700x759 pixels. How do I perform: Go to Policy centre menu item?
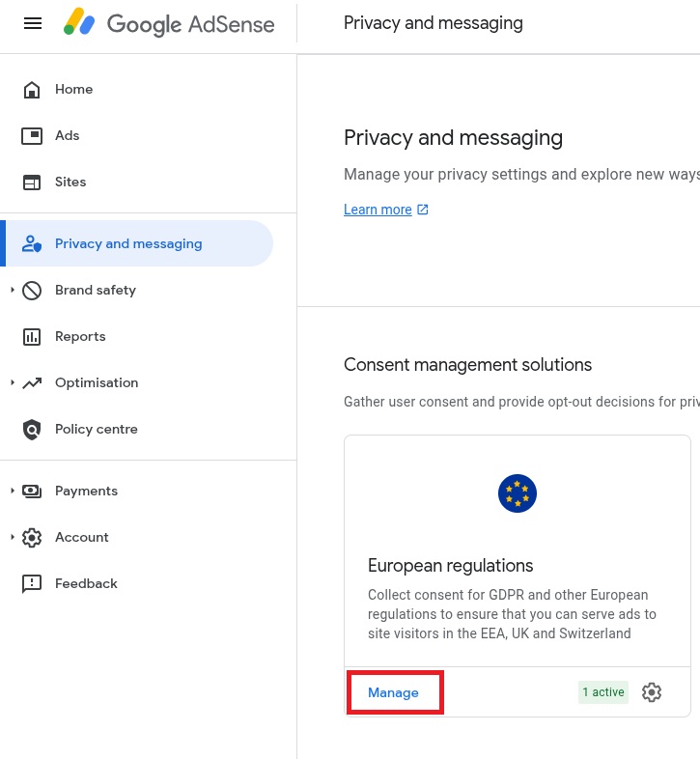tap(96, 430)
